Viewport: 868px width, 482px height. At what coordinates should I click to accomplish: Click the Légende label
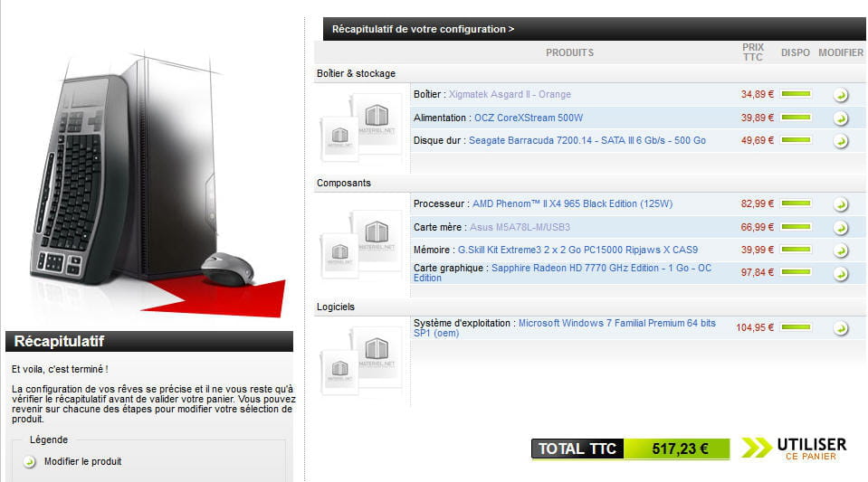49,439
